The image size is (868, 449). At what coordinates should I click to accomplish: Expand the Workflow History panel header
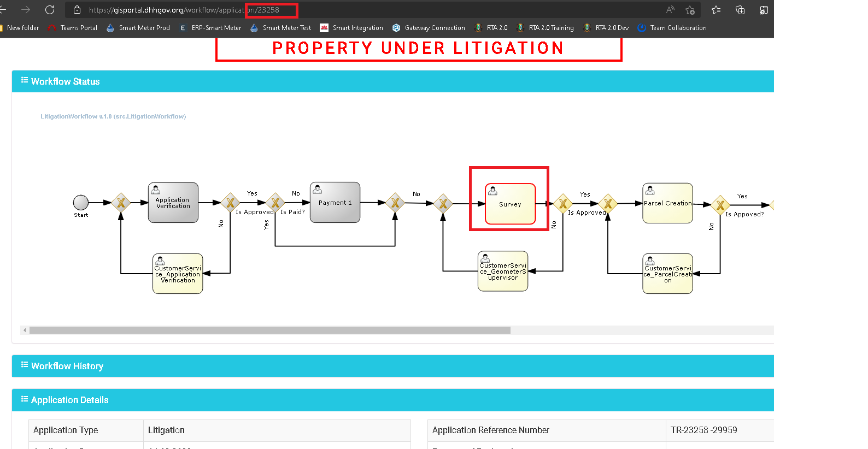coord(392,366)
